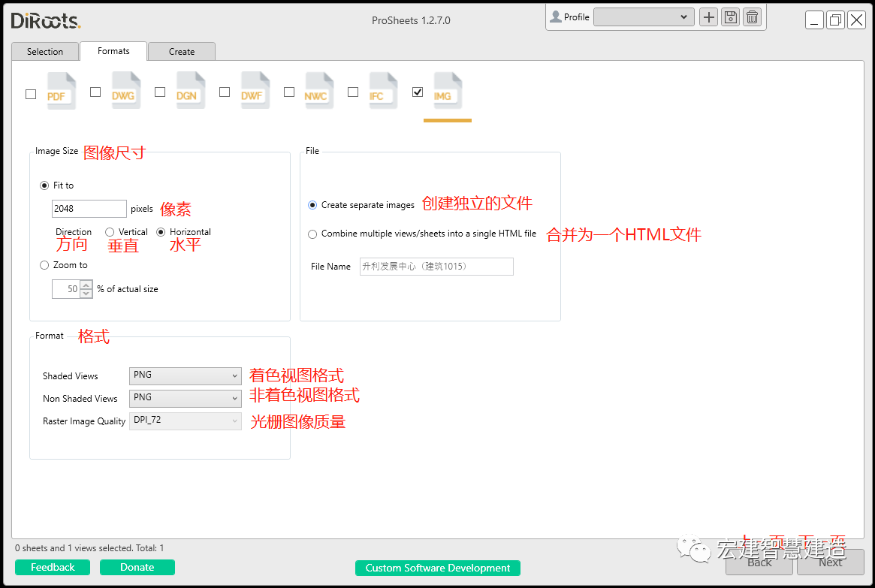
Task: Click the DWG format file icon
Action: click(125, 90)
